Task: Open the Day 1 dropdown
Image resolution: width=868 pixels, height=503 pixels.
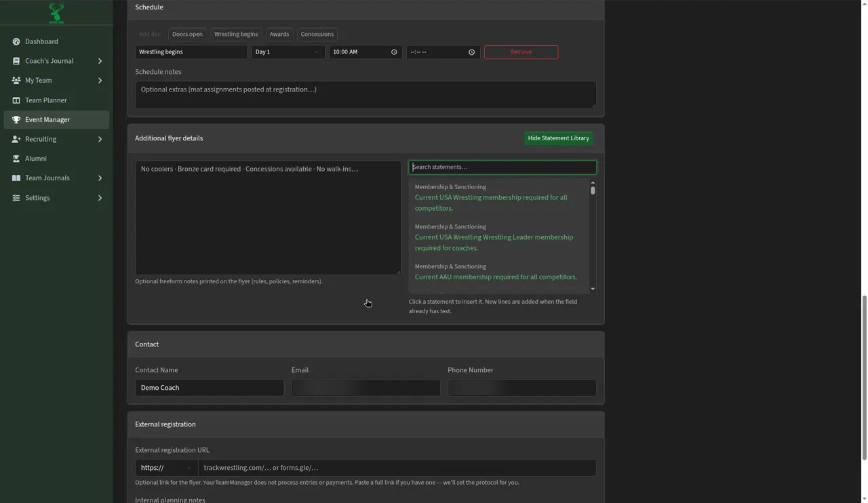Action: pyautogui.click(x=288, y=52)
